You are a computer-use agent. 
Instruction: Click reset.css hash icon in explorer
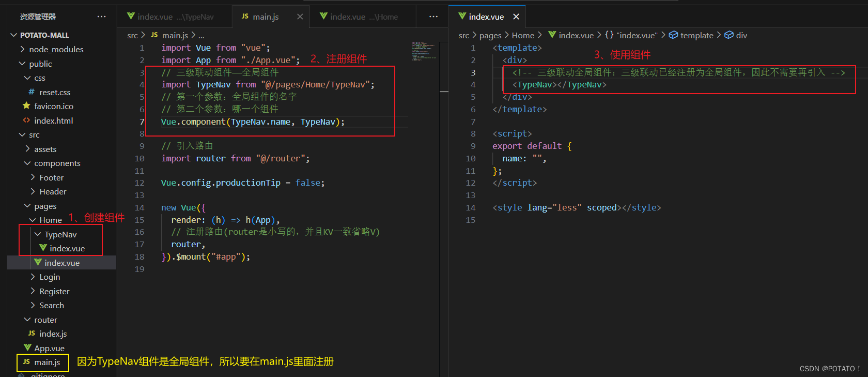32,92
